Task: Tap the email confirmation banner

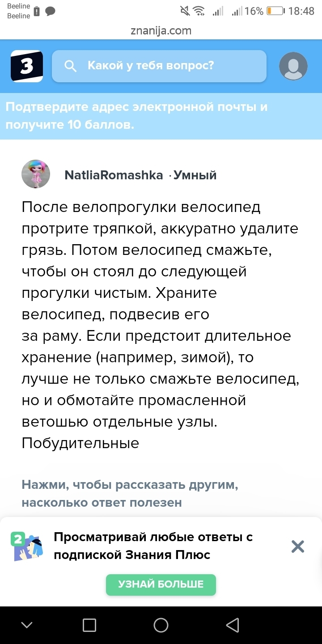Action: point(161,116)
